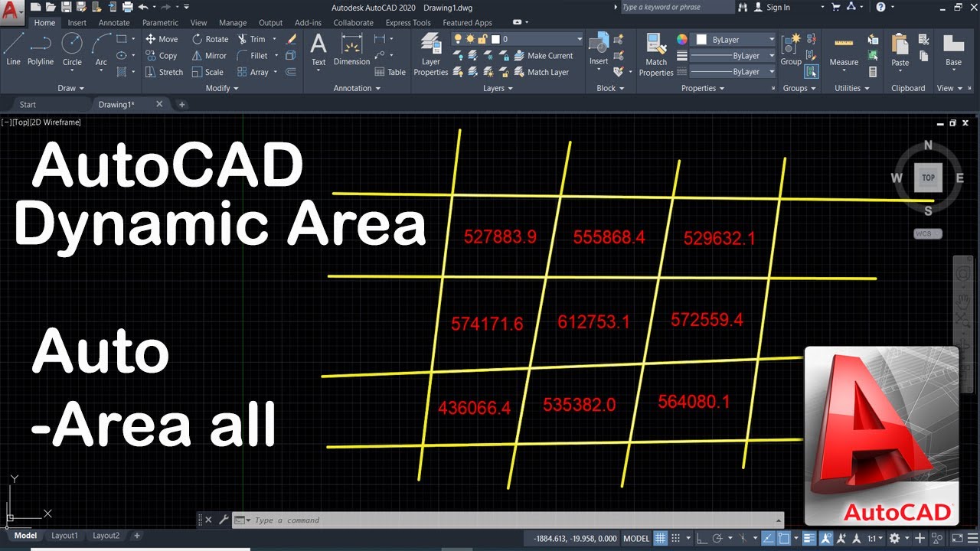The width and height of the screenshot is (980, 551).
Task: Open Layer Properties manager
Action: (x=431, y=54)
